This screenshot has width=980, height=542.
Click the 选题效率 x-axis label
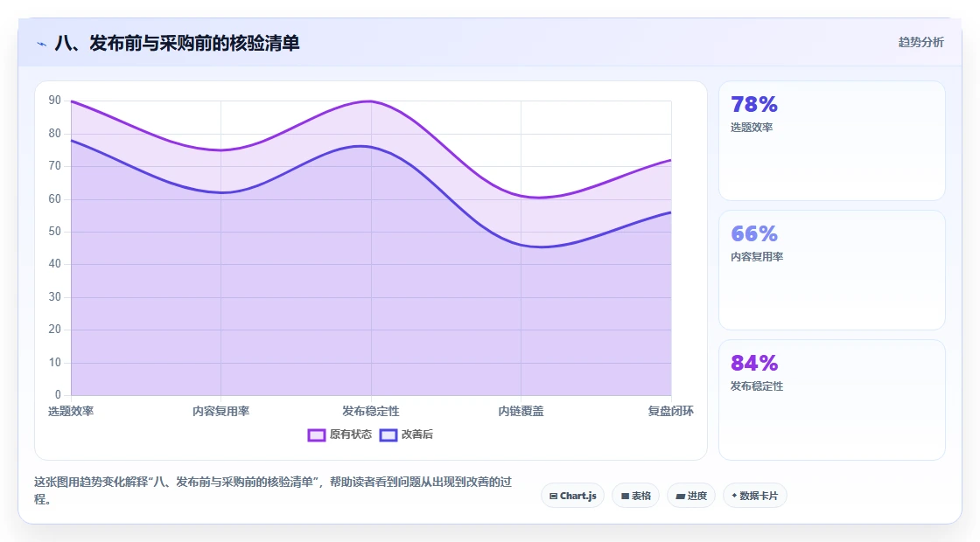(x=71, y=411)
